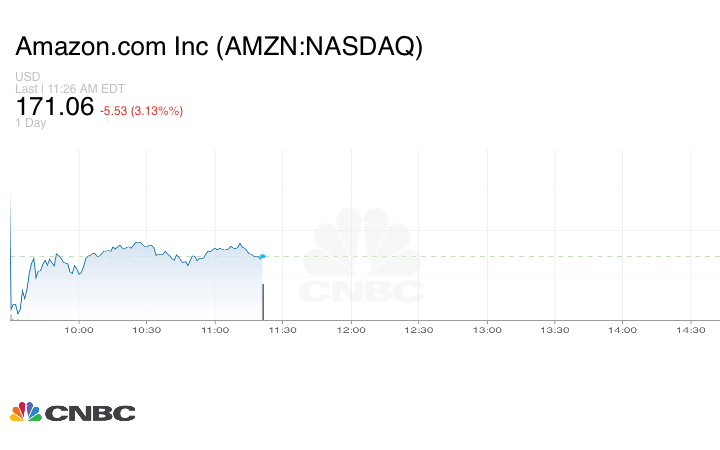Click the 13:30 time axis label
Viewport: 720px width, 450px height.
tap(555, 330)
